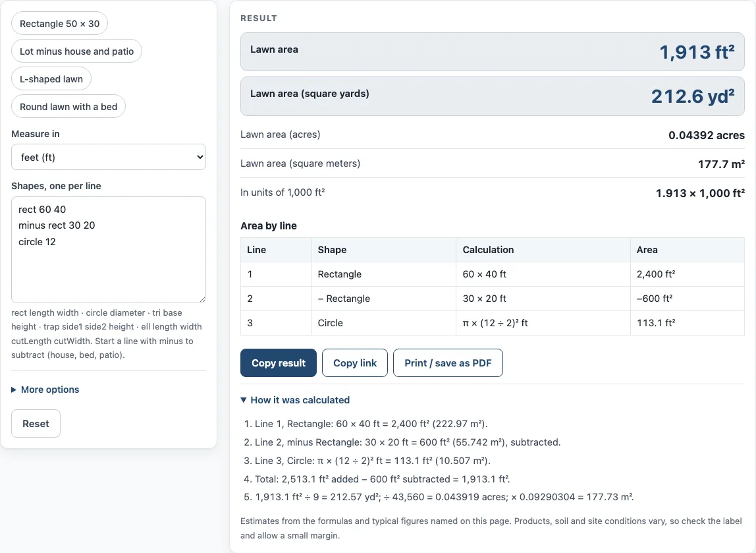The height and width of the screenshot is (553, 756).
Task: Collapse the How it was calculated section
Action: 295,400
